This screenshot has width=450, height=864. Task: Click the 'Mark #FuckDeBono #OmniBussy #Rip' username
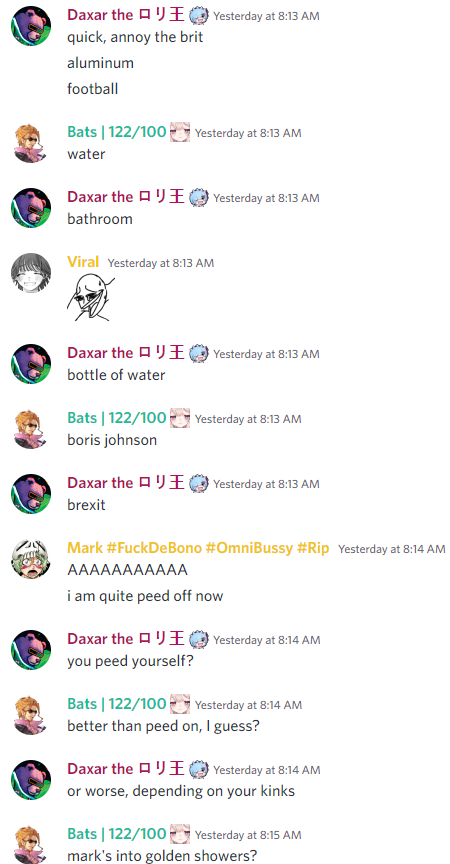pyautogui.click(x=198, y=548)
